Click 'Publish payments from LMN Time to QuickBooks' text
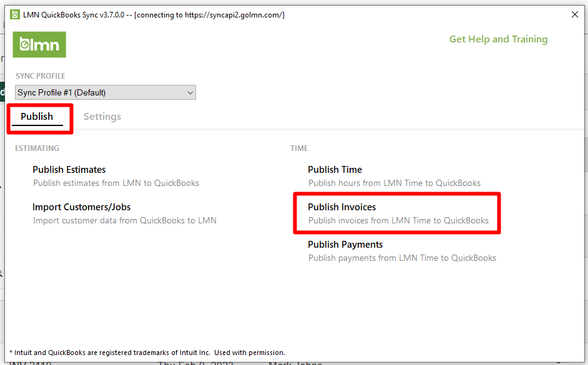 403,258
